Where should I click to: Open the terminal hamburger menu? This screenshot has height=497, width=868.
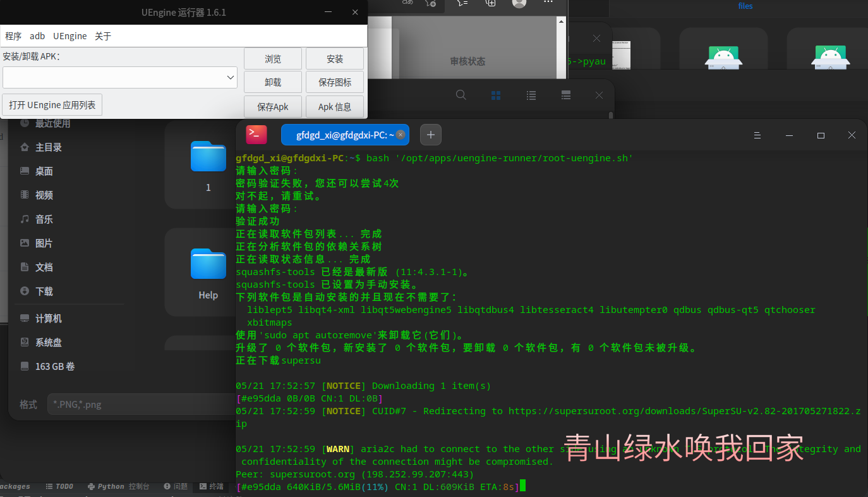(757, 135)
